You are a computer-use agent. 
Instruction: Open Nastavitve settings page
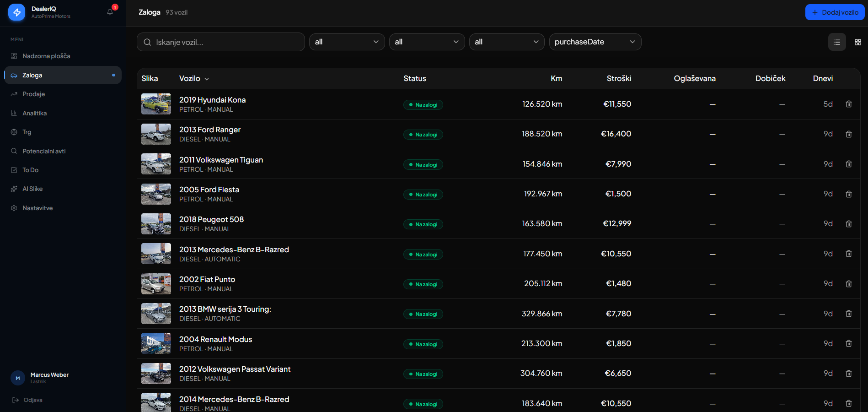point(38,208)
